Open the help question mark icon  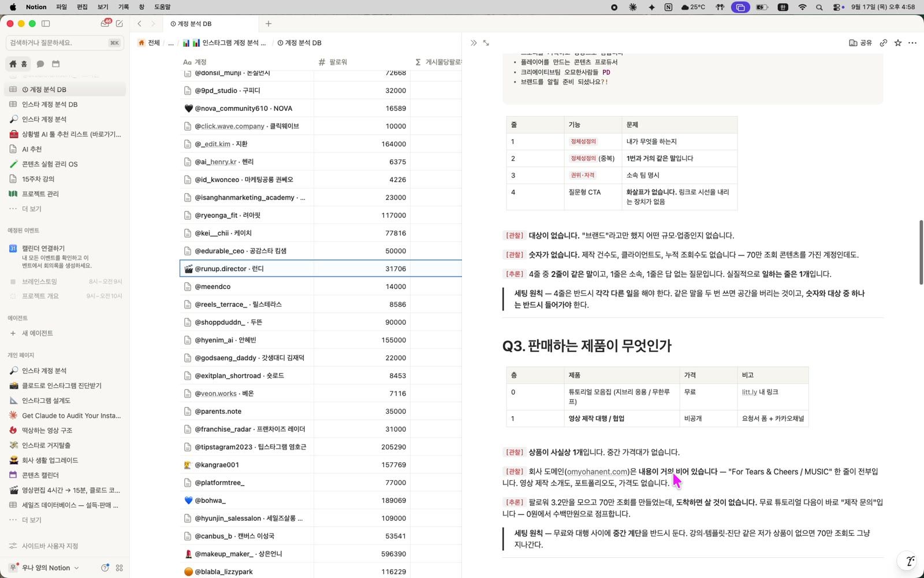click(x=105, y=568)
